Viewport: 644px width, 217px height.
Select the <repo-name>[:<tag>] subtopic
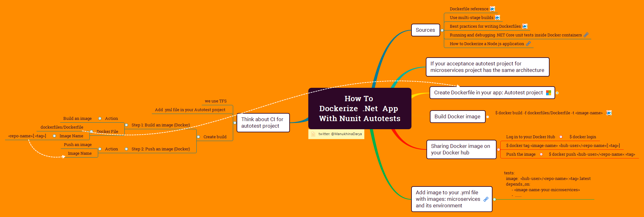click(x=27, y=136)
